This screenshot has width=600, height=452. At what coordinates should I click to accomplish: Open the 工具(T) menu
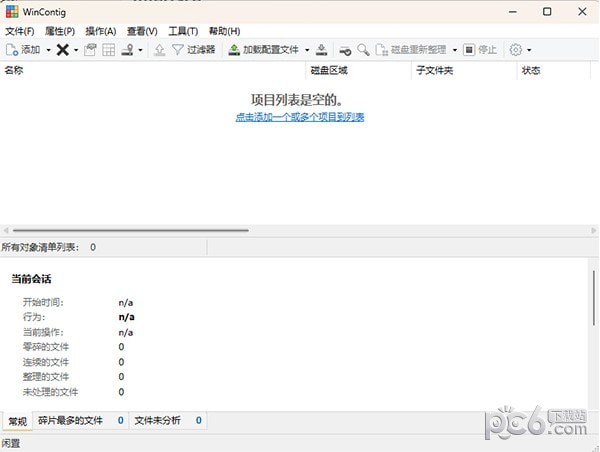point(183,31)
